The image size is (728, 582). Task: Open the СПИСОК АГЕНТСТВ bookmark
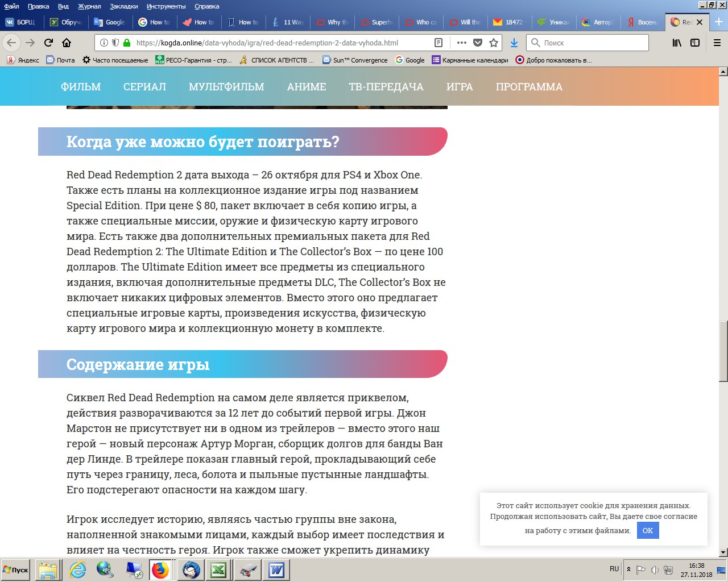point(277,60)
